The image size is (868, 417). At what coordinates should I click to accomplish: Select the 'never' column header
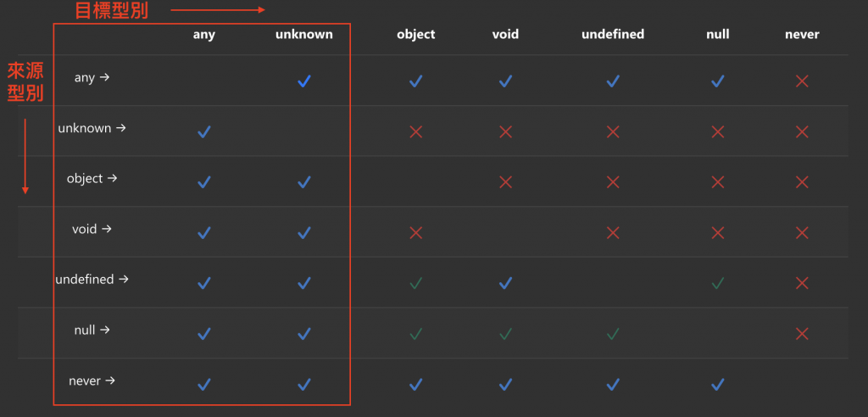802,35
